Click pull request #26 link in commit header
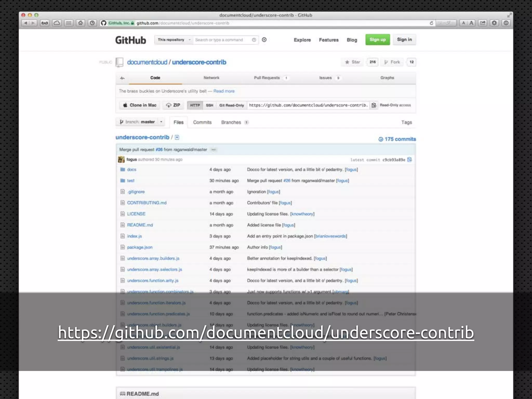This screenshot has width=532, height=399. click(159, 150)
